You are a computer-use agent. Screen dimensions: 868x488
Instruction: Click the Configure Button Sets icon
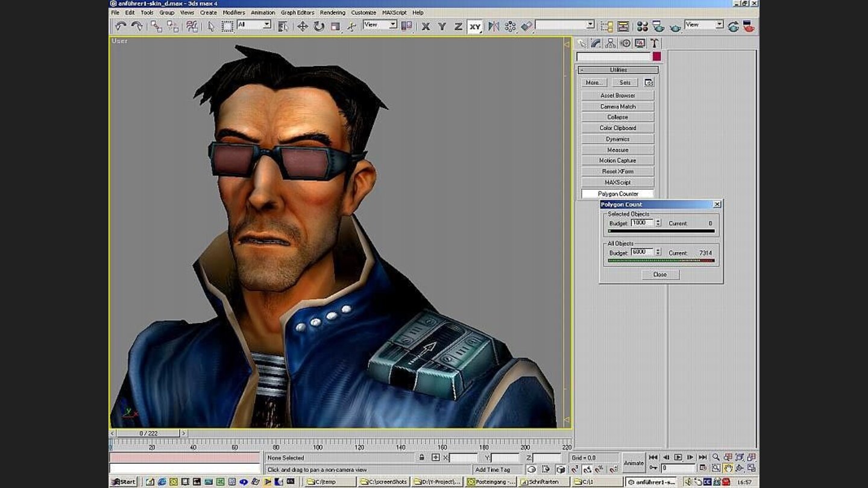click(649, 83)
